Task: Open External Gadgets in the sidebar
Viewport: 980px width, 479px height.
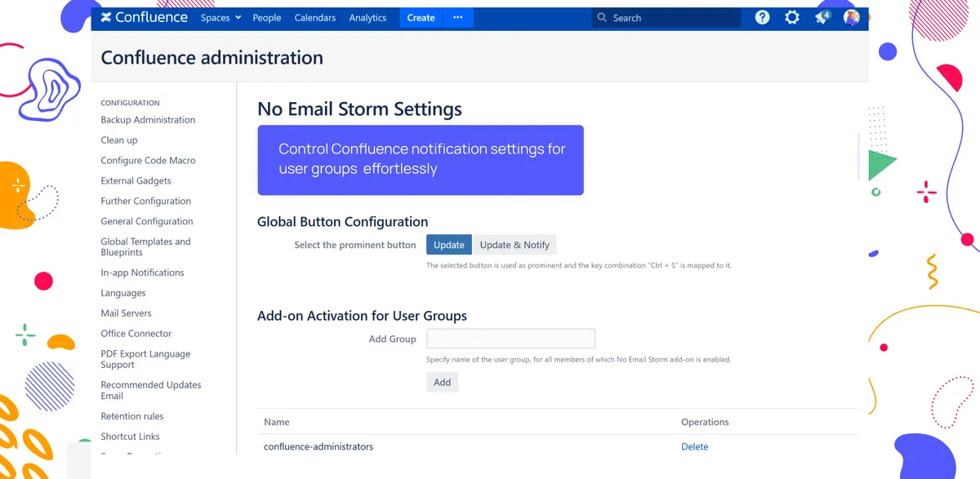Action: pos(136,181)
